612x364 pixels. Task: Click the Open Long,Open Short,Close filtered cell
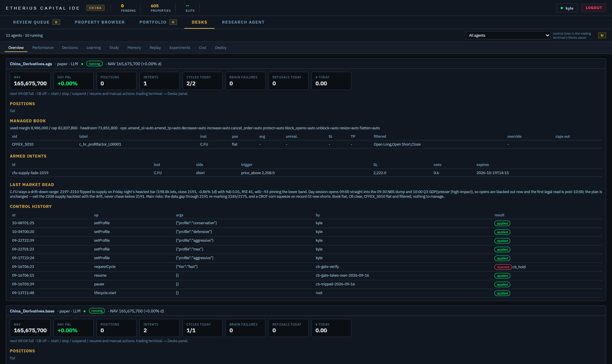(x=397, y=144)
